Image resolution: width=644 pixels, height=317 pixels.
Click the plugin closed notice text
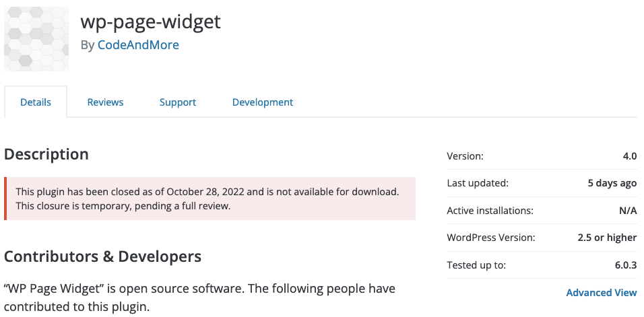coord(207,199)
